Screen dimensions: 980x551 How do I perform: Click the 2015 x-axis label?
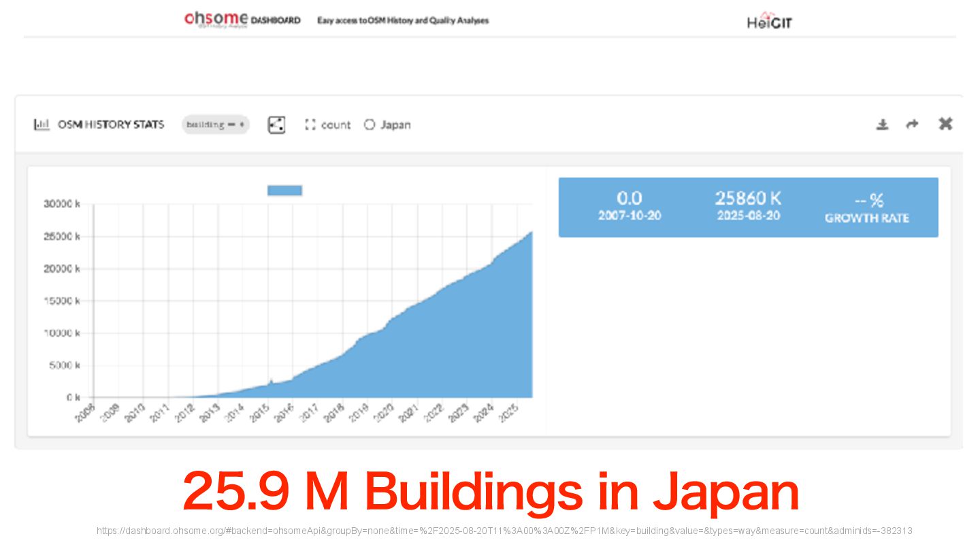(259, 412)
